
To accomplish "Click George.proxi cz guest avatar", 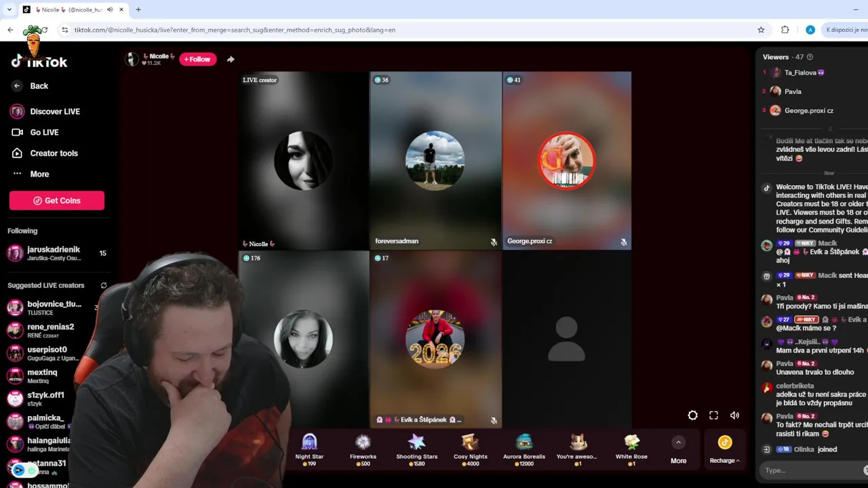I will 566,161.
